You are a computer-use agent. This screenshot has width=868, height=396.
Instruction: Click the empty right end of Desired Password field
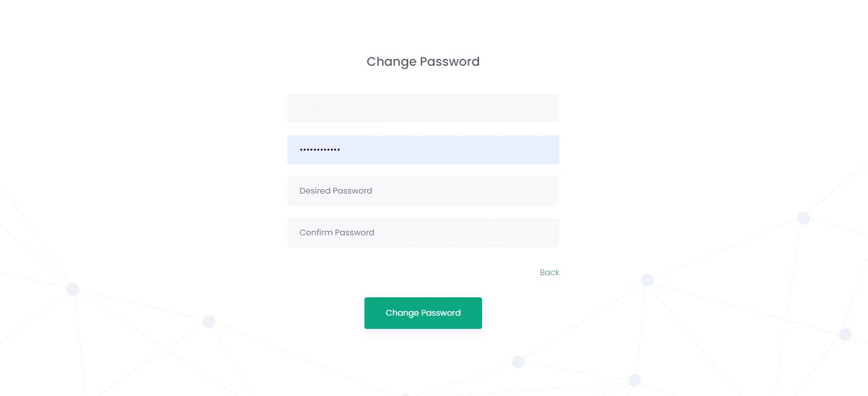(x=531, y=191)
